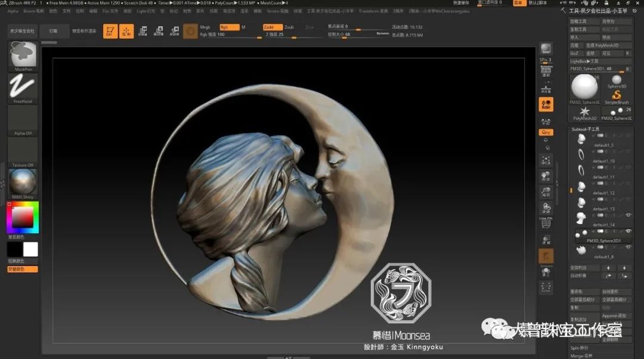The height and width of the screenshot is (359, 644).
Task: Toggle visibility eye of default1_8 subtool
Action: [628, 247]
